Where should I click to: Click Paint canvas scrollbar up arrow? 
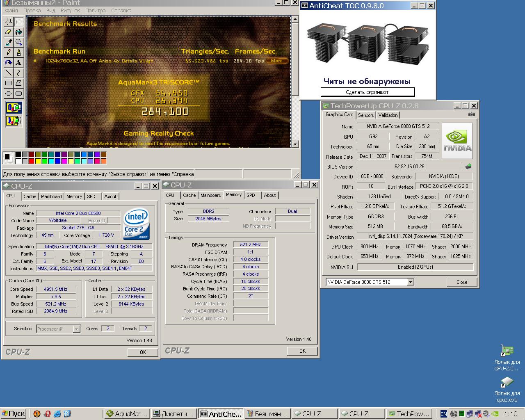pos(295,19)
